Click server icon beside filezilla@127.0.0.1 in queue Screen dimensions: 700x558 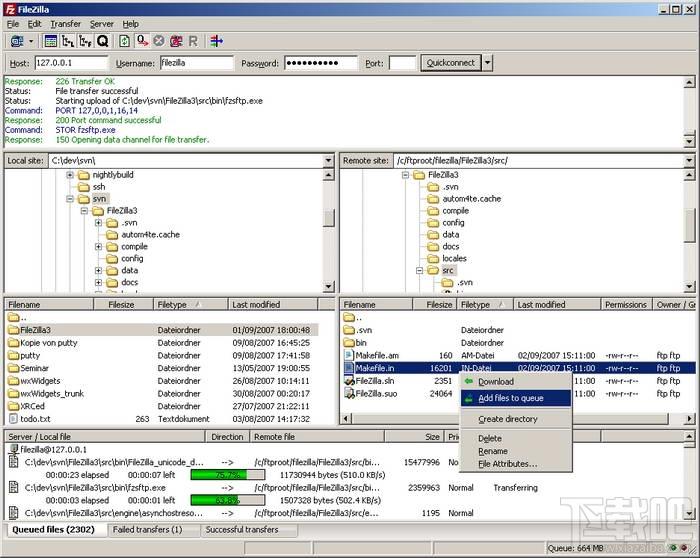[x=14, y=450]
